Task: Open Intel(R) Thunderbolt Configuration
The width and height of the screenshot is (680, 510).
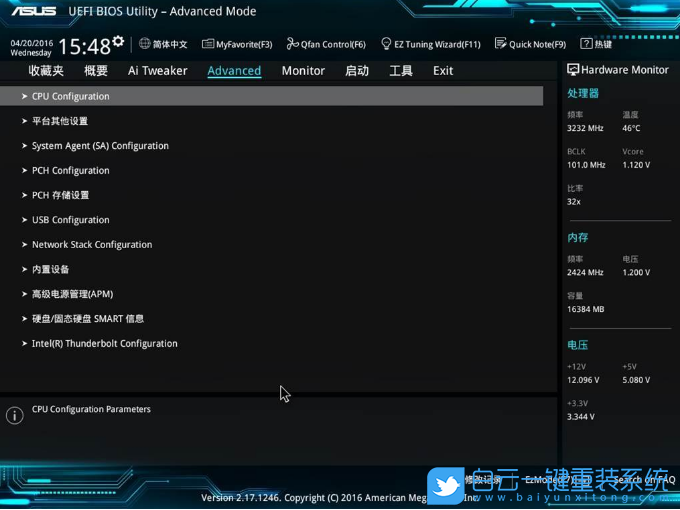Action: pos(104,344)
